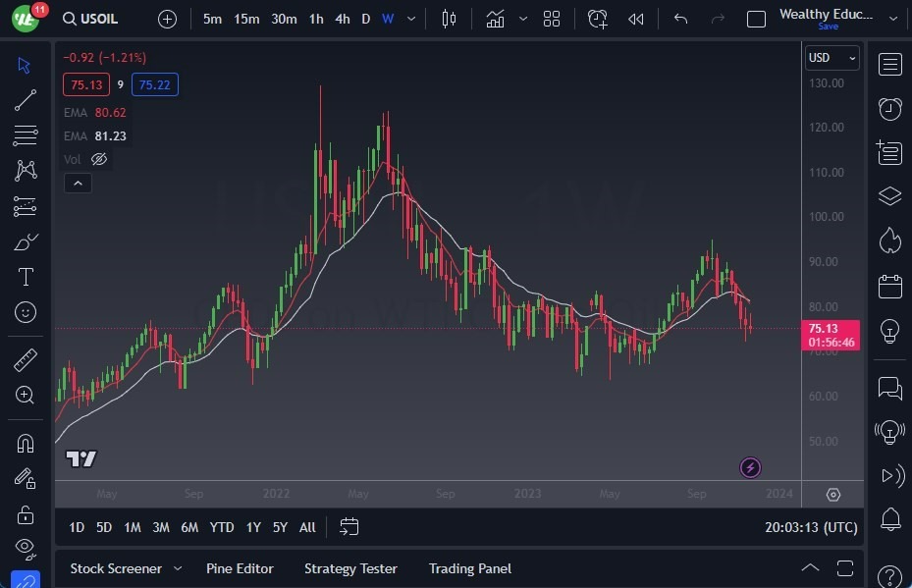Click the Save layout link
Image resolution: width=912 pixels, height=588 pixels.
tap(830, 27)
